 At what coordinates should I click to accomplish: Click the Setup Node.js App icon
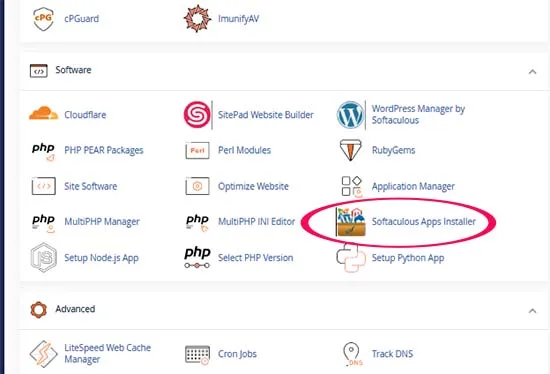click(x=43, y=257)
